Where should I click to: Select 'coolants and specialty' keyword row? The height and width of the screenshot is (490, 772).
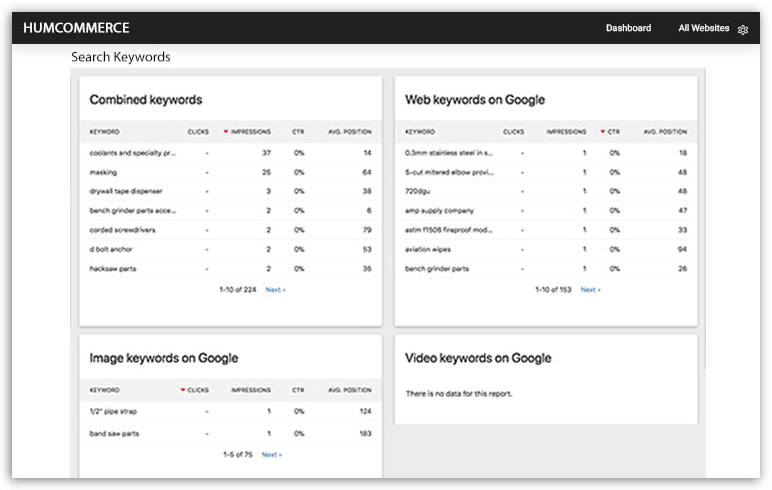point(132,153)
